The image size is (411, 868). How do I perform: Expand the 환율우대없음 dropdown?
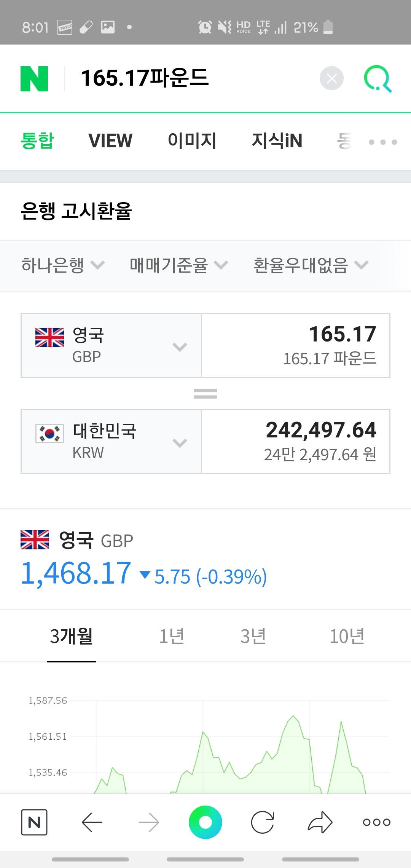[x=311, y=265]
